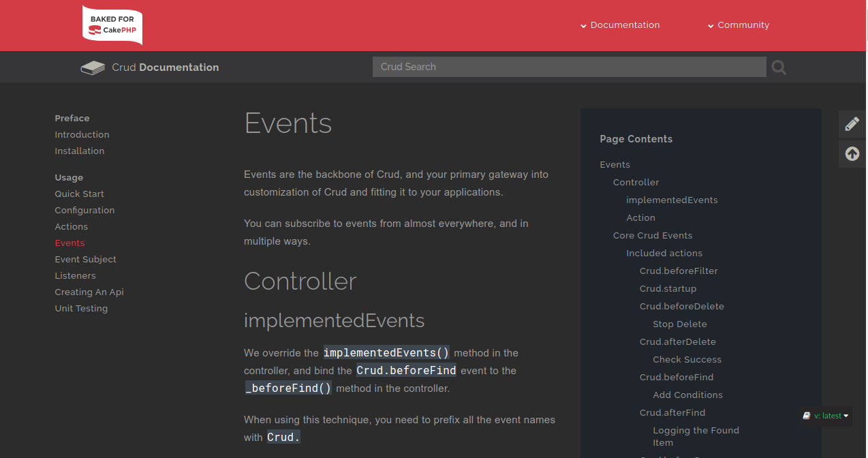This screenshot has width=868, height=458.
Task: Click the Read the Docs book icon
Action: coord(806,416)
